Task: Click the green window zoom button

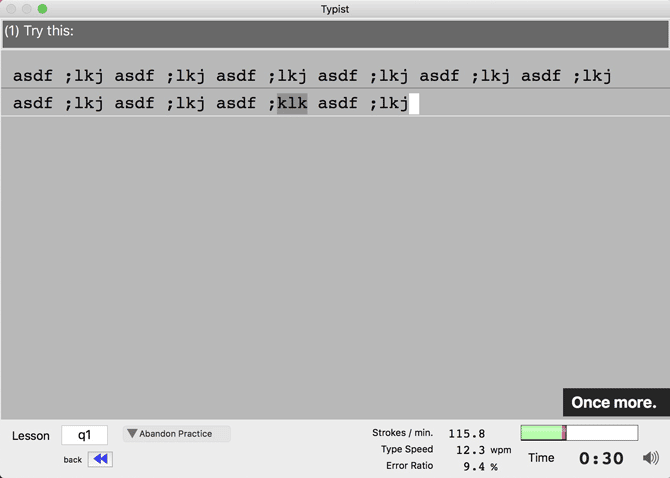Action: (42, 9)
